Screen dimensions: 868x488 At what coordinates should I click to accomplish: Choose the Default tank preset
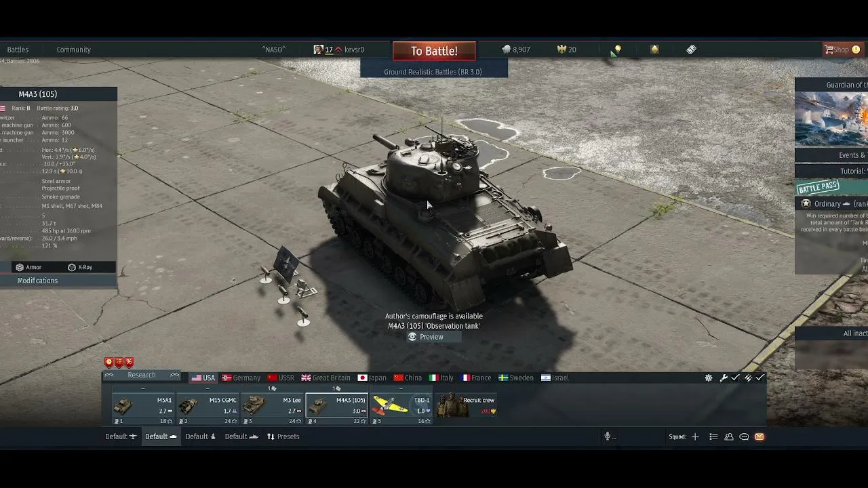(161, 436)
